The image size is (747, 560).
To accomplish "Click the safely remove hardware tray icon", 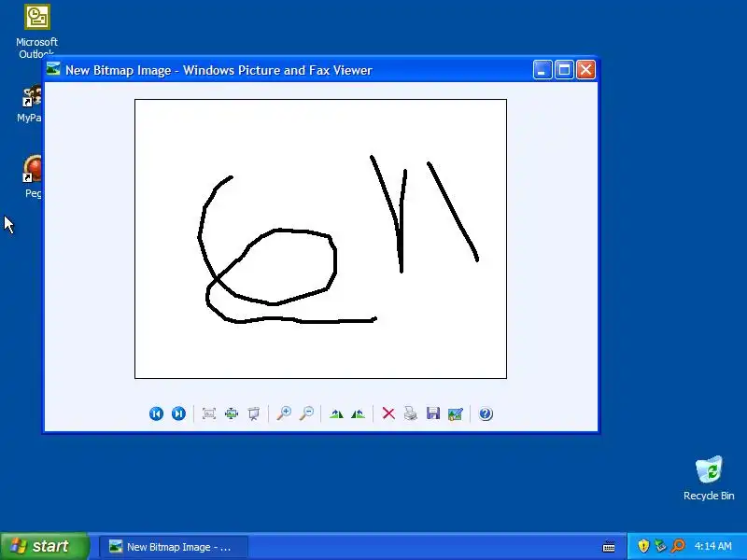I will click(660, 546).
